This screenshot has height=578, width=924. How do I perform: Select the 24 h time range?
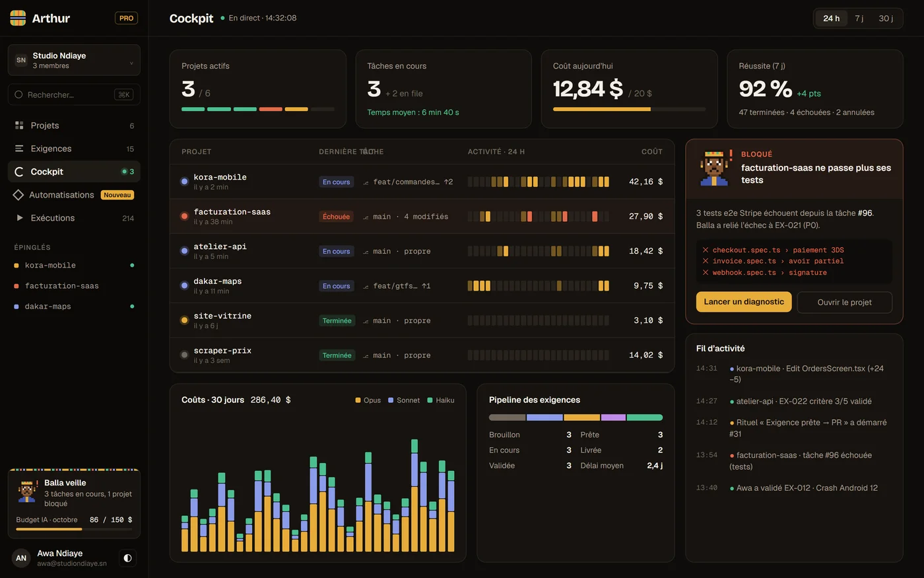[832, 18]
